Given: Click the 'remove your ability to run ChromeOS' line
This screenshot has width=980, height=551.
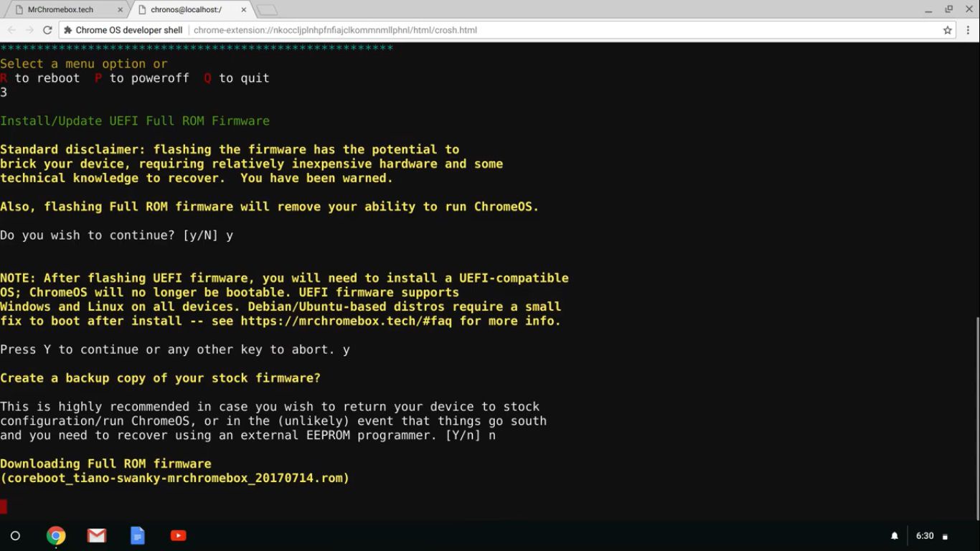Looking at the screenshot, I should [269, 207].
